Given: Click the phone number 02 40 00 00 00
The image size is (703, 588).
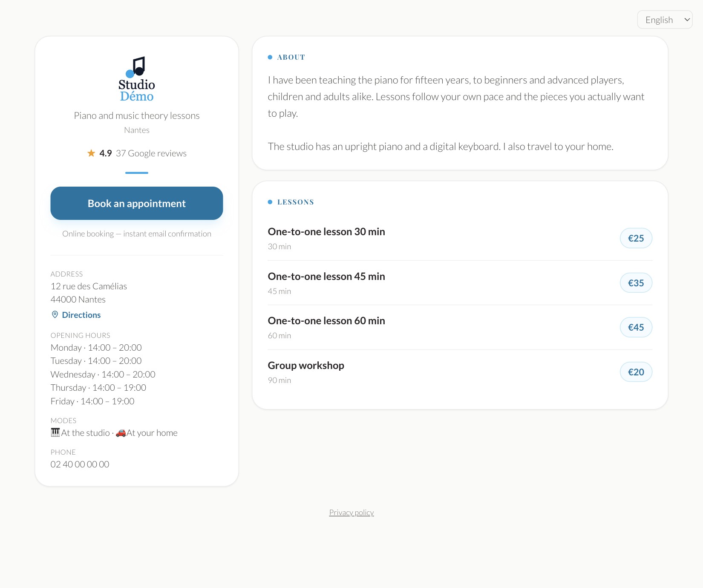Looking at the screenshot, I should (80, 464).
